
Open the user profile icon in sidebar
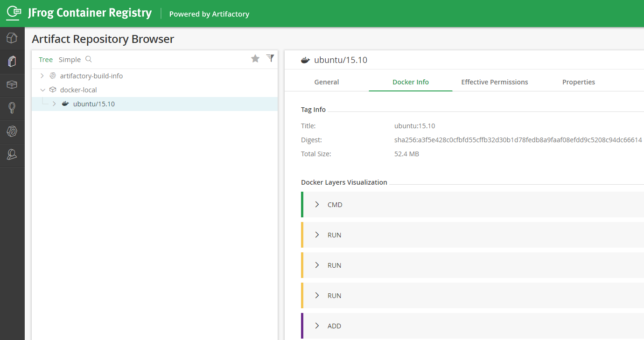(12, 155)
